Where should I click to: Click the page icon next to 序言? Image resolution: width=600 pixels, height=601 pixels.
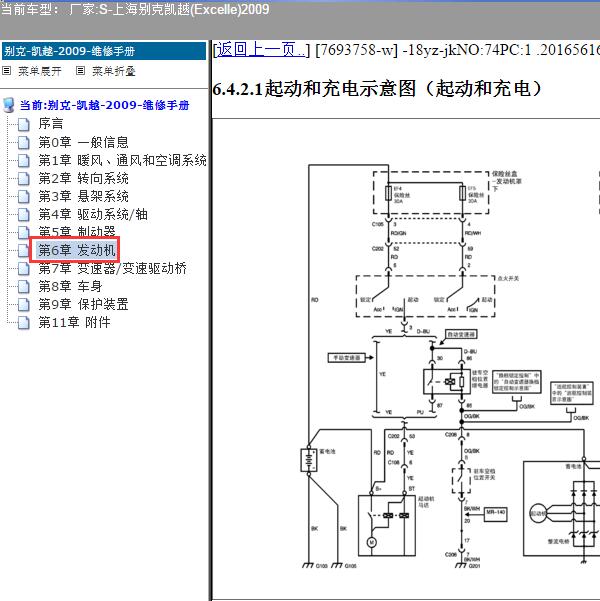[24, 124]
